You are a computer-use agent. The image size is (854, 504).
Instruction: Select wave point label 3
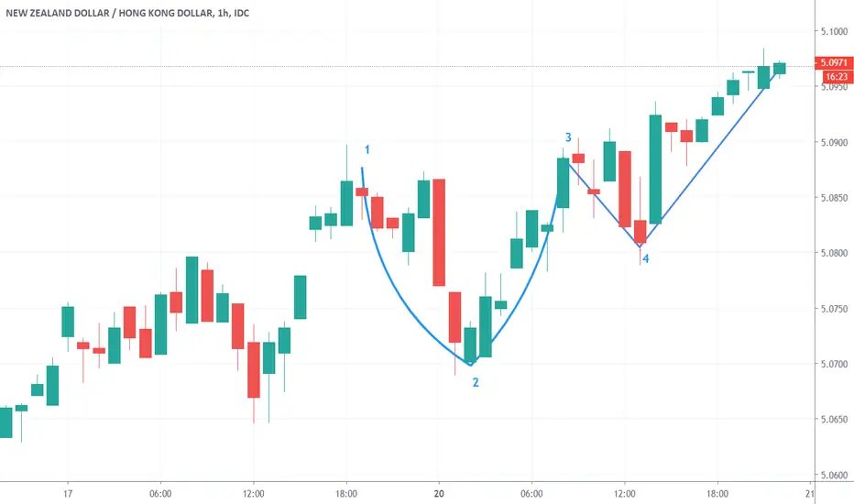click(x=568, y=137)
